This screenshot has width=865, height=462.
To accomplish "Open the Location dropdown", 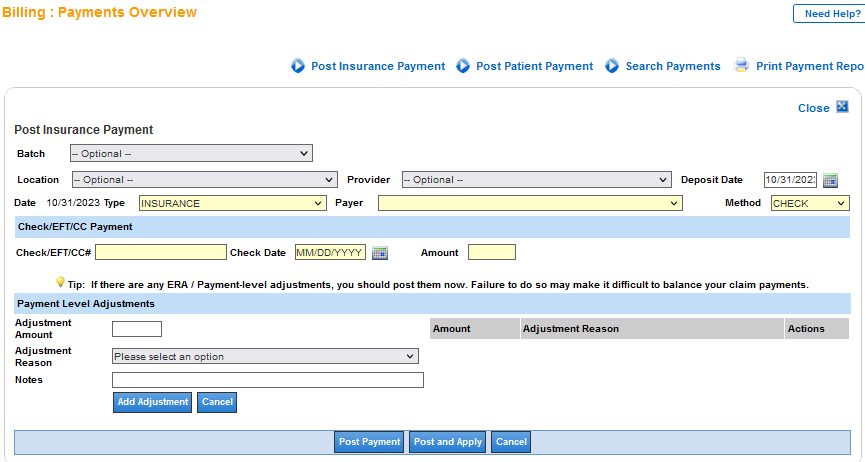I will 203,180.
